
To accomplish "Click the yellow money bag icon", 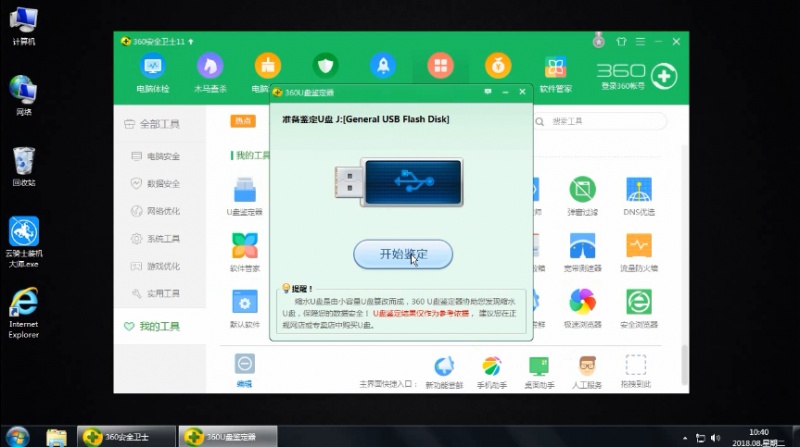I will coord(498,66).
